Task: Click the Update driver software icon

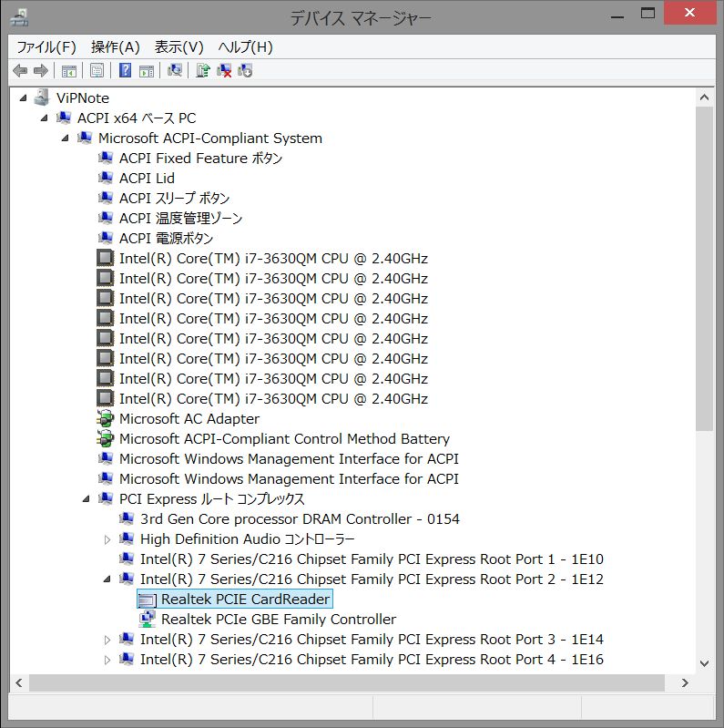Action: point(203,70)
